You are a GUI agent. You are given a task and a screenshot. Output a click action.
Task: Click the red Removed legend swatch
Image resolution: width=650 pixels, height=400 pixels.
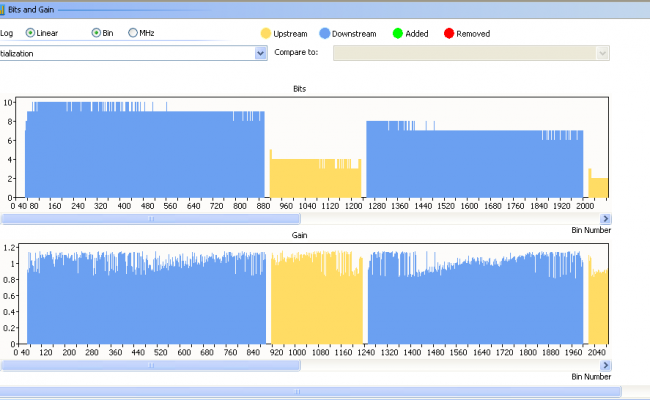coord(449,34)
